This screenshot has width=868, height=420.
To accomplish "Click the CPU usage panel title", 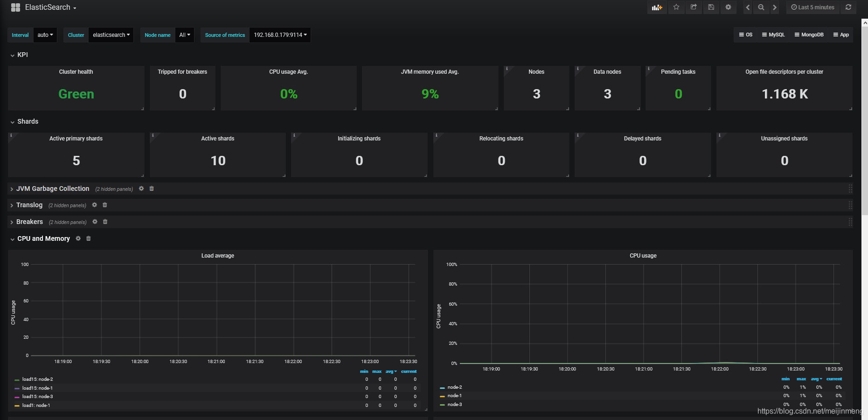I will coord(643,256).
